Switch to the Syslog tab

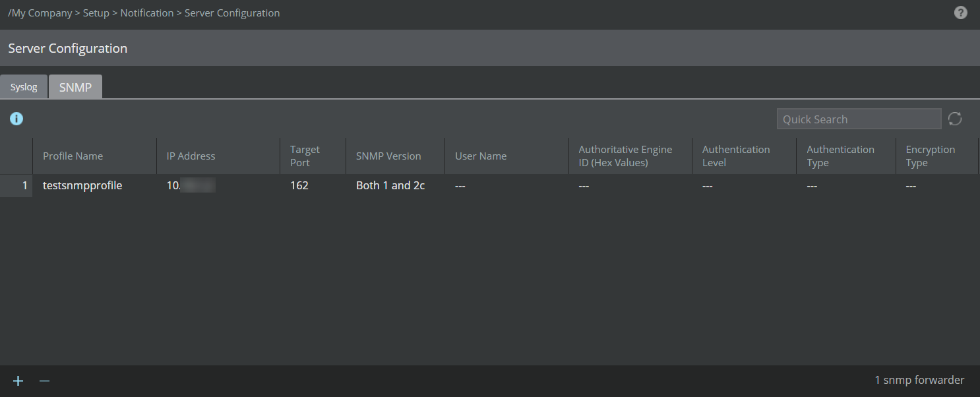tap(24, 86)
